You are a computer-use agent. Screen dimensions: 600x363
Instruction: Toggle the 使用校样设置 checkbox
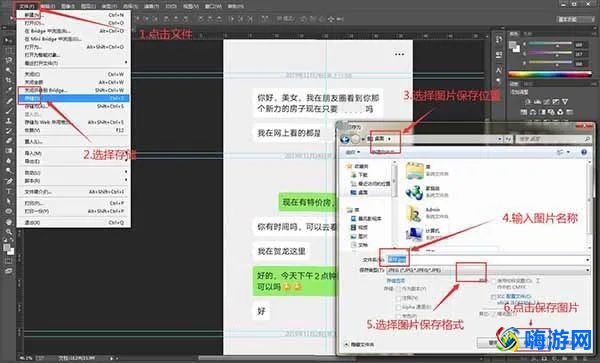(x=494, y=281)
